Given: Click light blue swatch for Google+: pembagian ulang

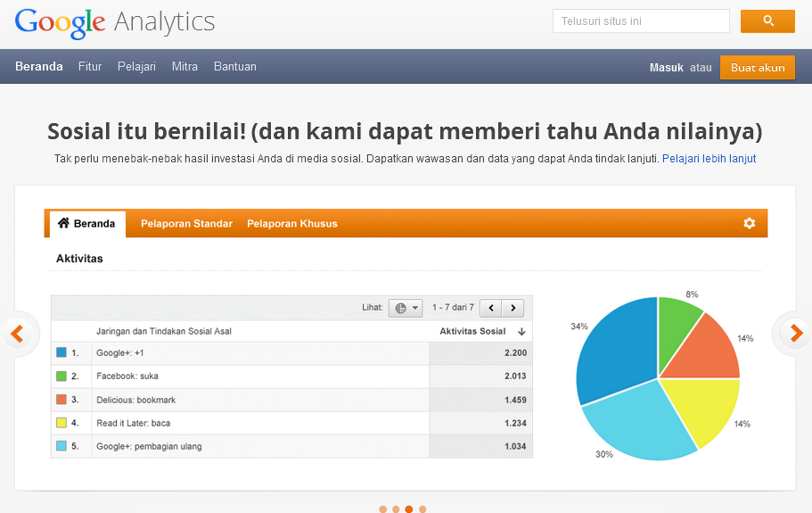Looking at the screenshot, I should point(62,446).
